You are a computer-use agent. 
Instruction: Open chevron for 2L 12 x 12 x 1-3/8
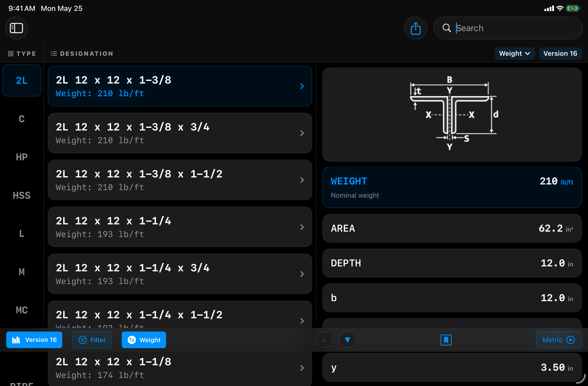coord(302,86)
